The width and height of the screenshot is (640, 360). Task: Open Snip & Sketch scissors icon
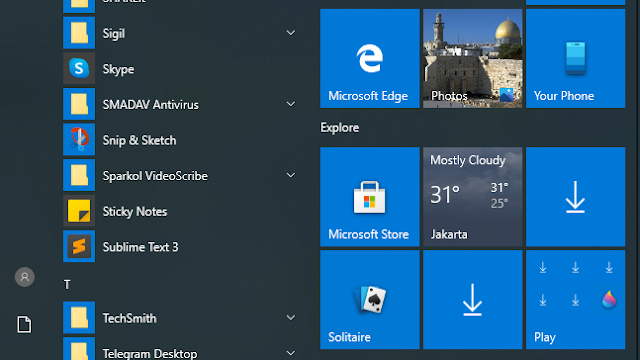[x=79, y=140]
